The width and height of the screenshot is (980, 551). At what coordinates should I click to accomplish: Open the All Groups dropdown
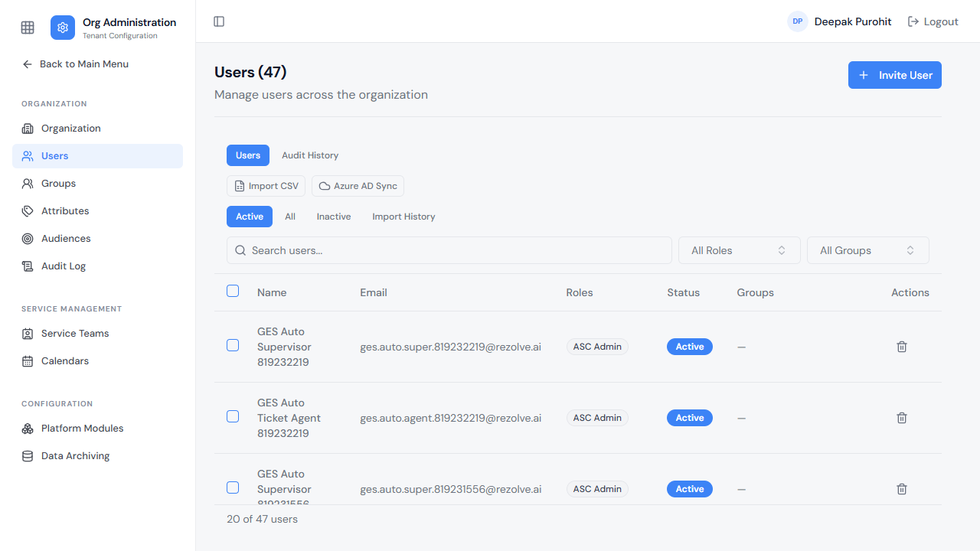pyautogui.click(x=868, y=250)
